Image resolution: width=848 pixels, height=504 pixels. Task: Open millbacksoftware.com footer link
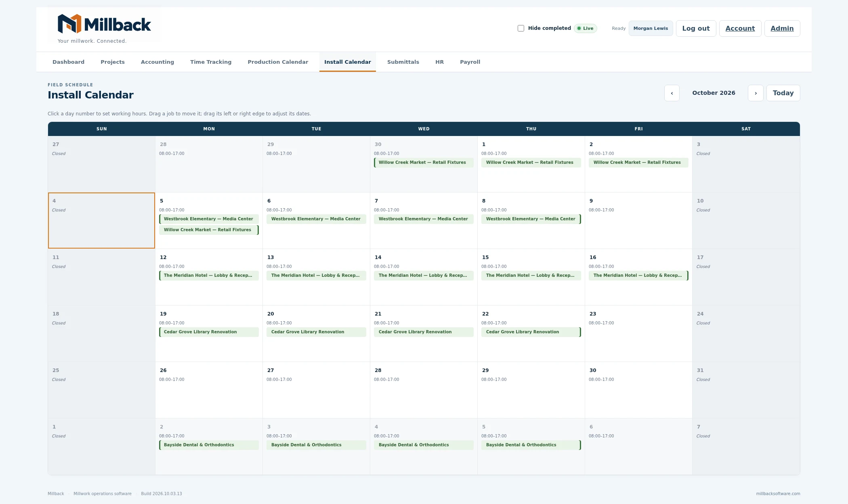(778, 494)
